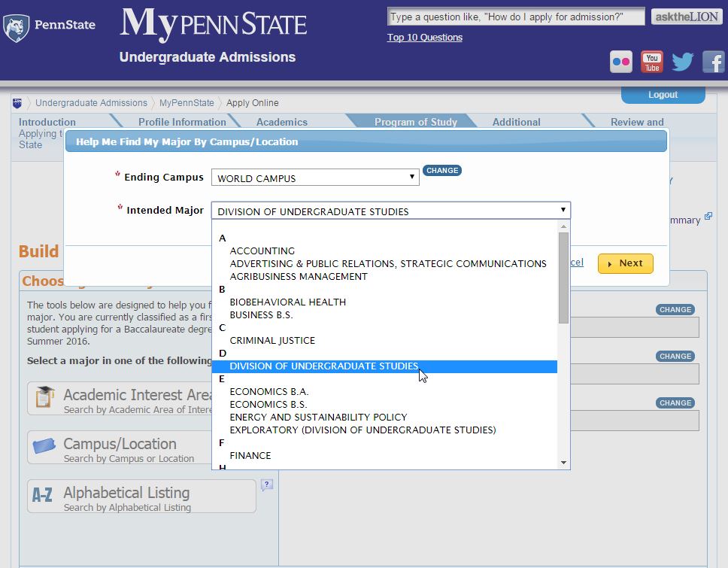728x568 pixels.
Task: Open the Flickr social icon
Action: coord(620,62)
